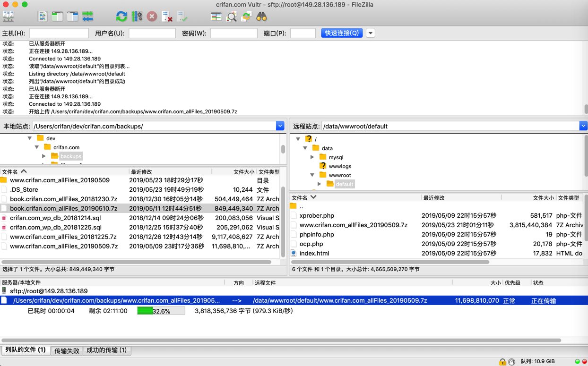Open the local site path dropdown
The image size is (588, 366).
click(280, 126)
